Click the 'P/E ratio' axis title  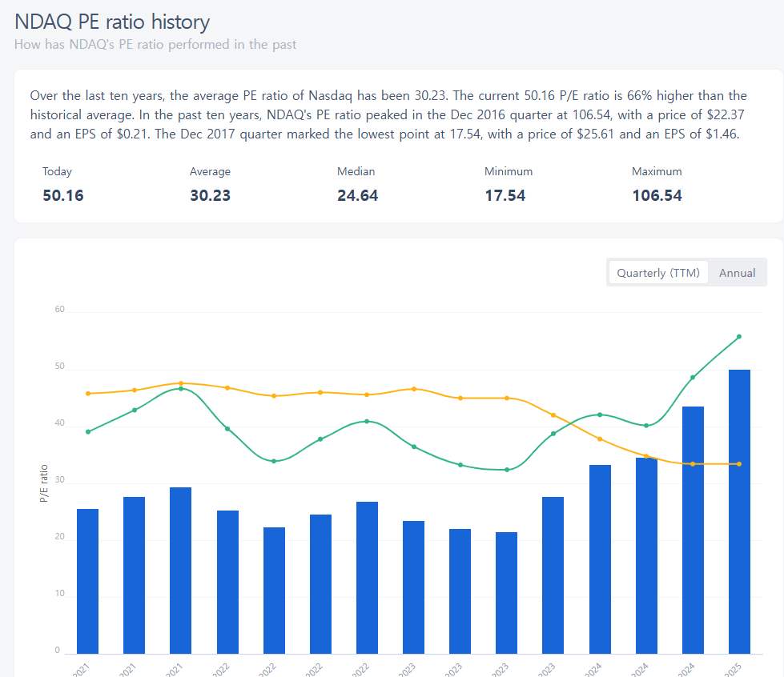pos(44,483)
